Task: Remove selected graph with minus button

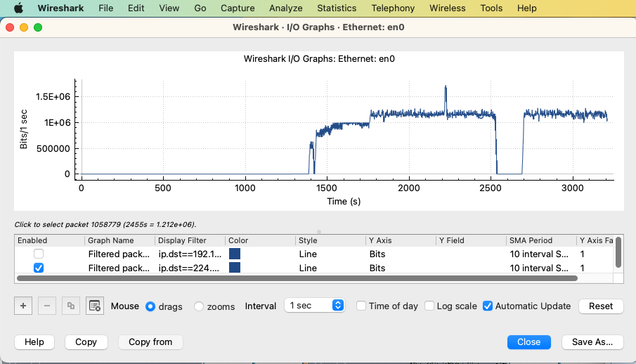Action: [x=47, y=306]
